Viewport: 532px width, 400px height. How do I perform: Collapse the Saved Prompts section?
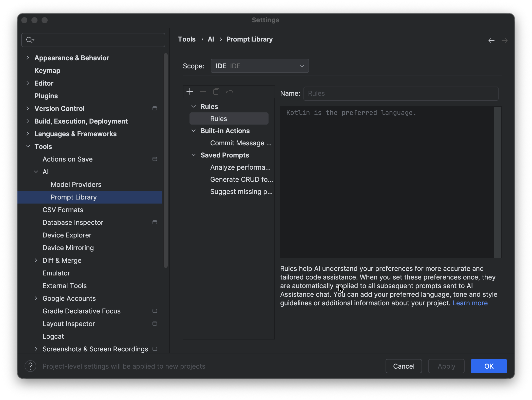click(194, 155)
